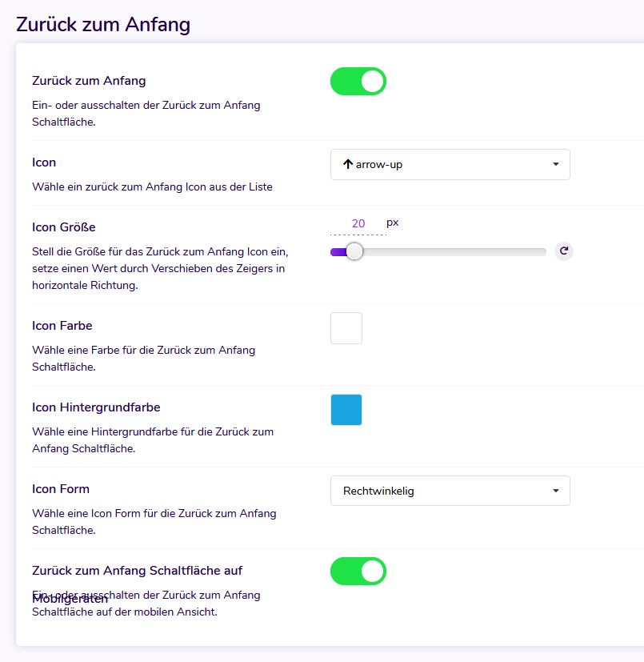Click the arrow-up glyph in the Icon dropdown
Screen dimensions: 644x662
tap(347, 164)
